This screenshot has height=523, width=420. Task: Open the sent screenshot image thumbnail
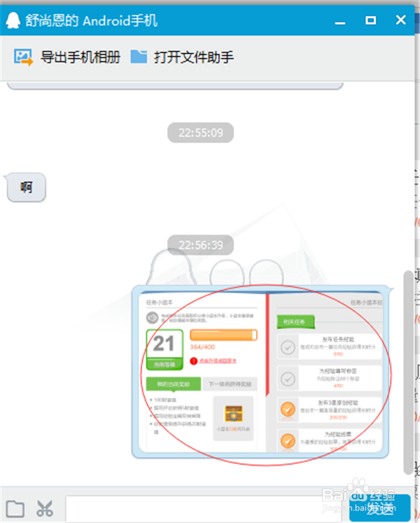pos(260,372)
